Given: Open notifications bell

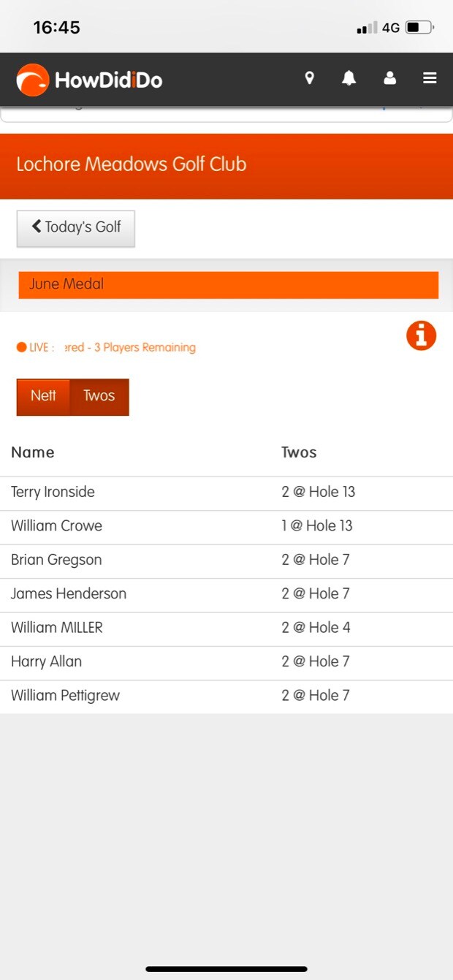Looking at the screenshot, I should click(349, 78).
